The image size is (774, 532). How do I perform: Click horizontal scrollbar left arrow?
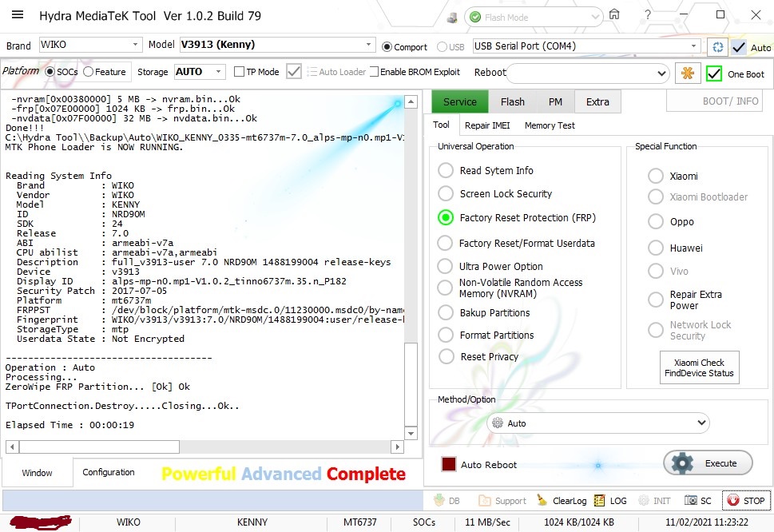click(12, 447)
